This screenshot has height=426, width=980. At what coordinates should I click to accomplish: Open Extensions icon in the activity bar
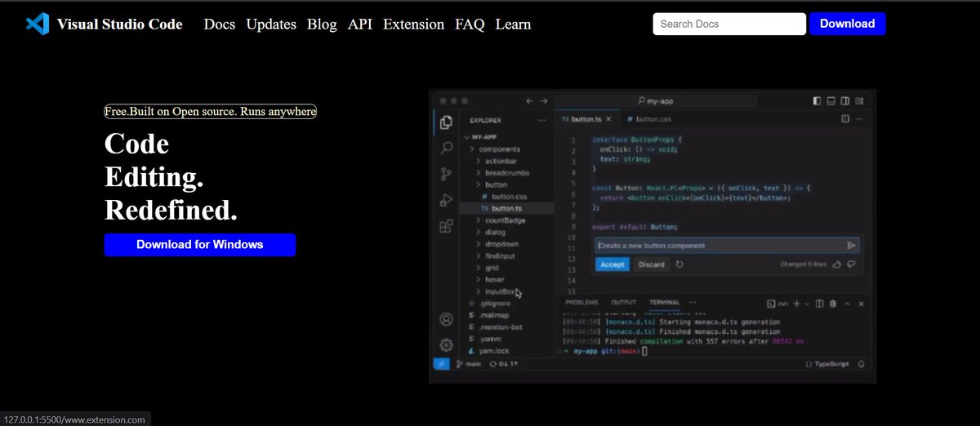pos(447,227)
